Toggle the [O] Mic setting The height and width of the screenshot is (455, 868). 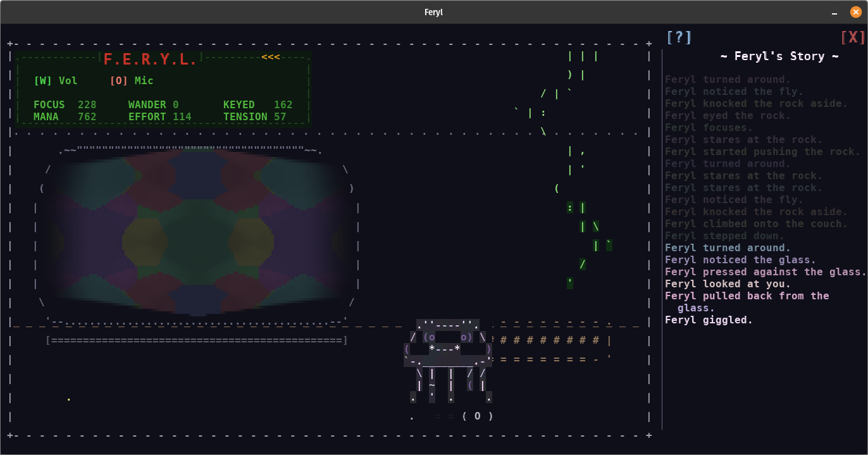pyautogui.click(x=132, y=81)
